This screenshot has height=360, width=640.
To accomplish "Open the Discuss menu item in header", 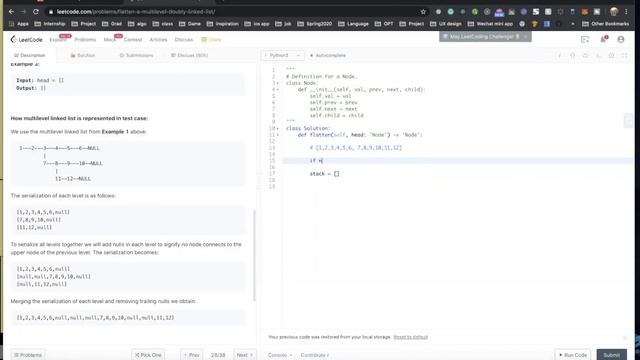I will click(x=184, y=40).
